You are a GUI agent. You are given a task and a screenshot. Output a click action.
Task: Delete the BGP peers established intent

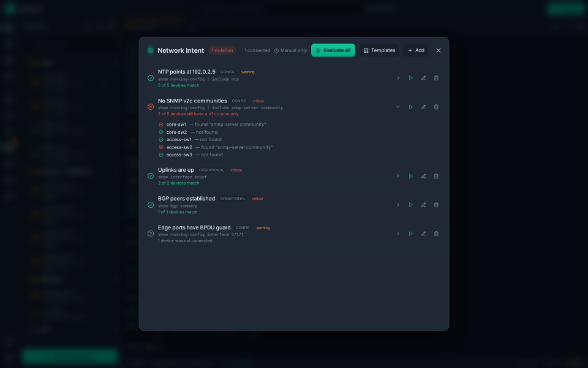(x=436, y=205)
